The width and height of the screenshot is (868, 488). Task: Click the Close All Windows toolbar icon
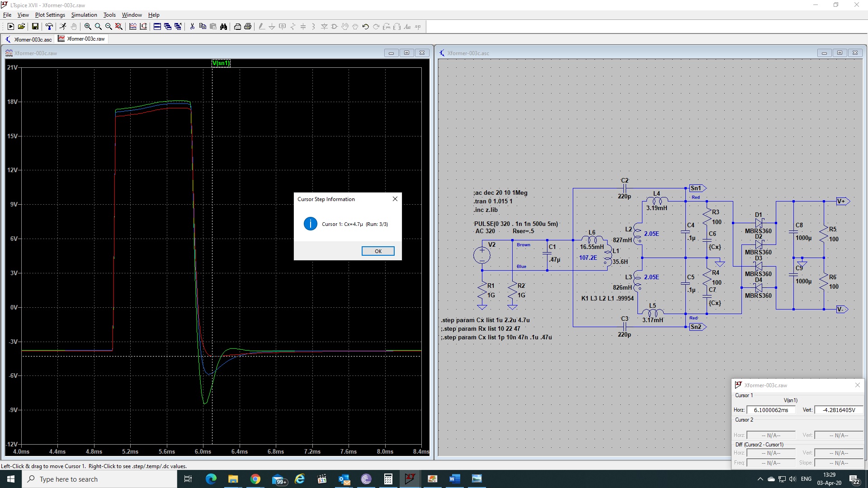[178, 27]
